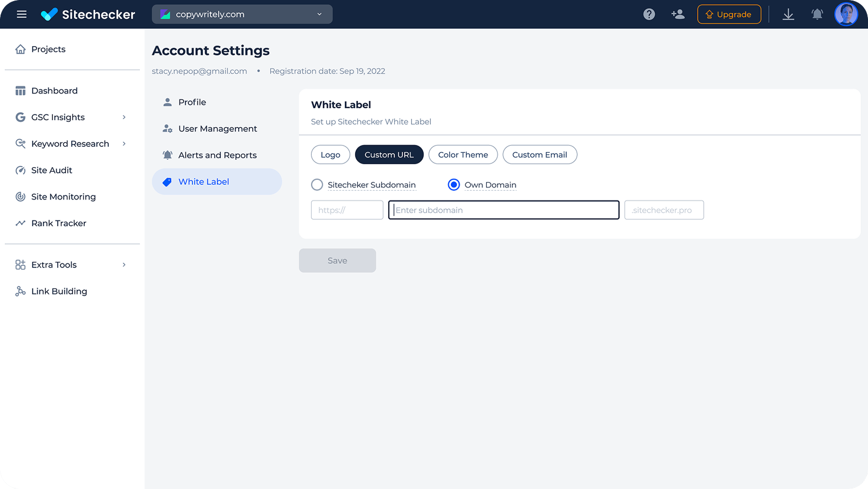Click the Site Audit gauge icon
868x489 pixels.
pos(21,170)
